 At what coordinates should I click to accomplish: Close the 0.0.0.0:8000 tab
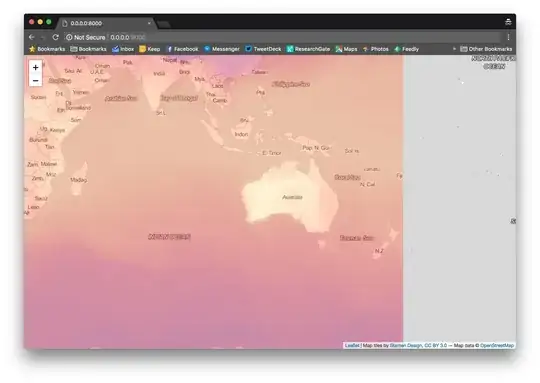[149, 23]
